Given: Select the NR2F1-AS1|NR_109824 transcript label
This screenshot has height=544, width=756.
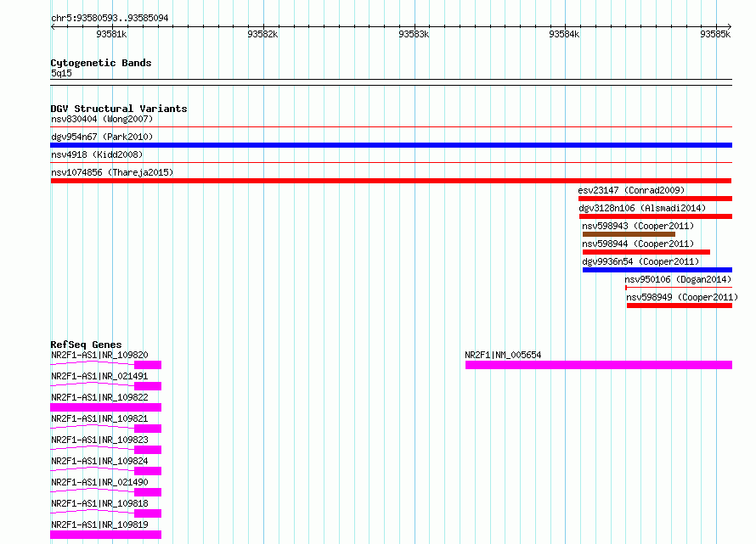Looking at the screenshot, I should (x=99, y=461).
